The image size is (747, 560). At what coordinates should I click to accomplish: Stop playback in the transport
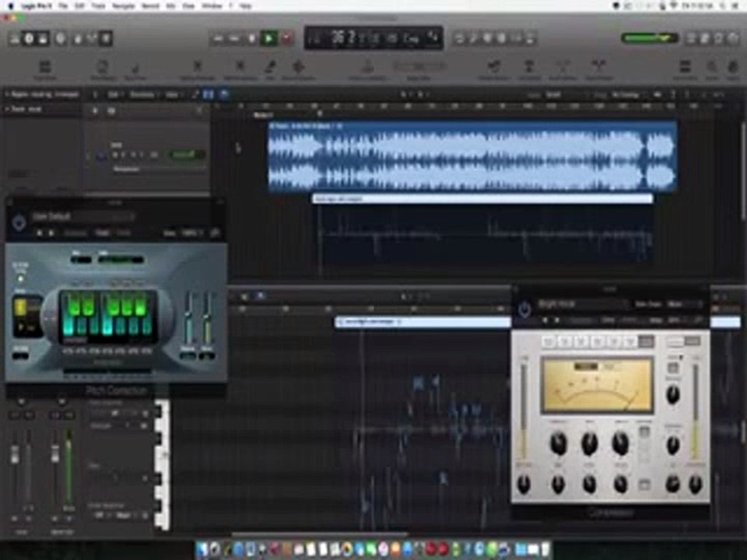(x=251, y=39)
